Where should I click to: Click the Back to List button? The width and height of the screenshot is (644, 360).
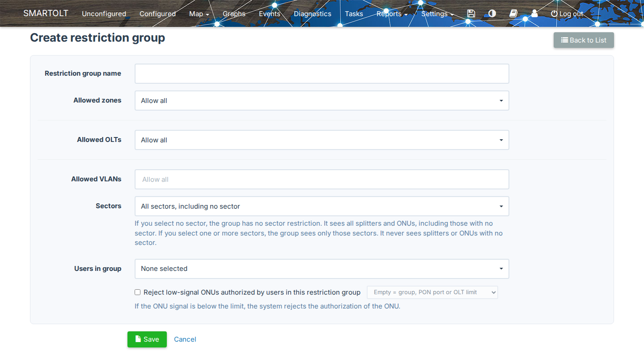(x=584, y=40)
